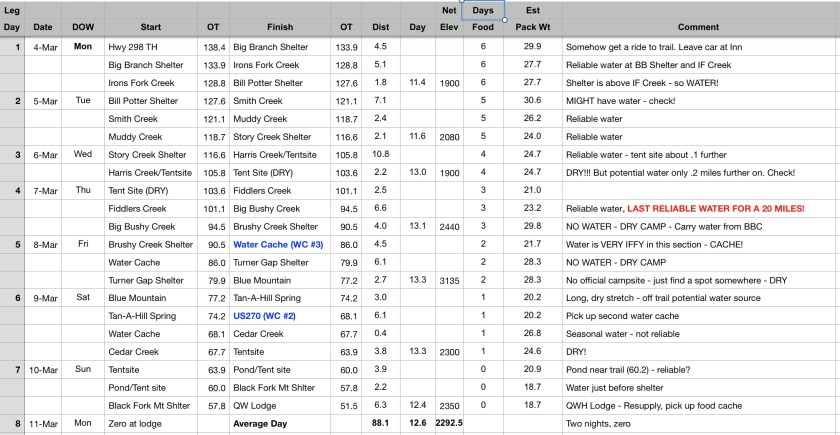Select the 'Two nights, zero' comment cell

coord(698,424)
